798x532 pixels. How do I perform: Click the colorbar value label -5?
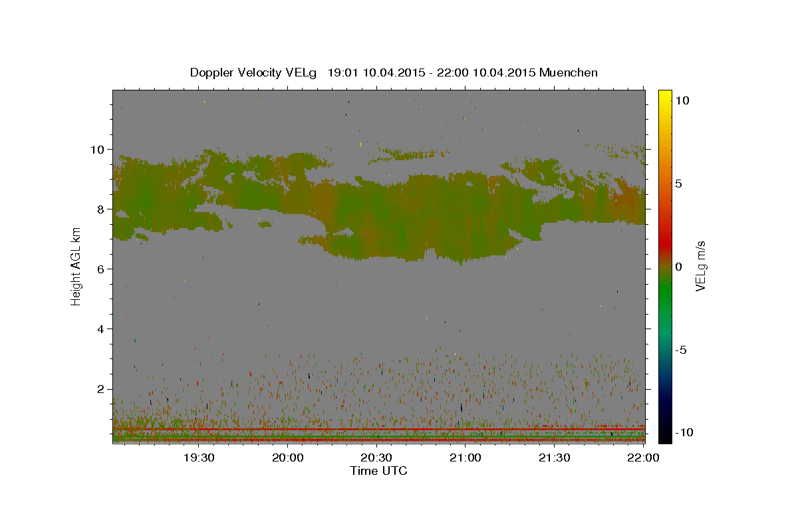[681, 350]
